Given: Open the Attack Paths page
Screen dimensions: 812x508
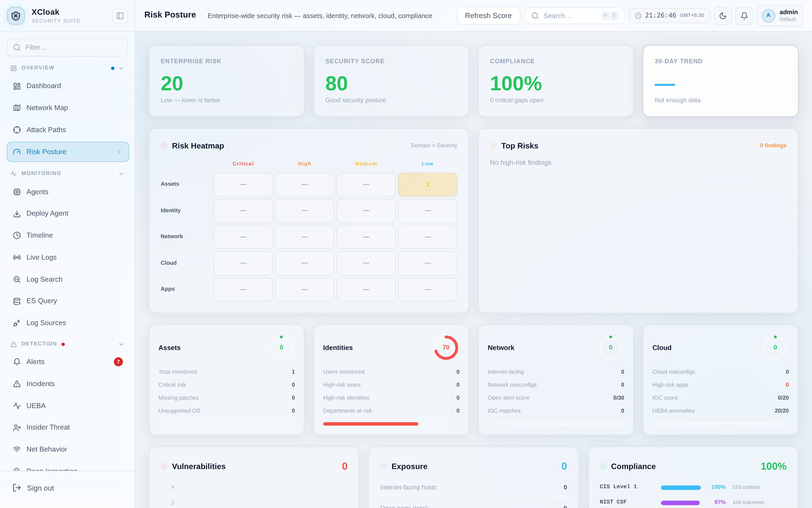Looking at the screenshot, I should pyautogui.click(x=68, y=130).
